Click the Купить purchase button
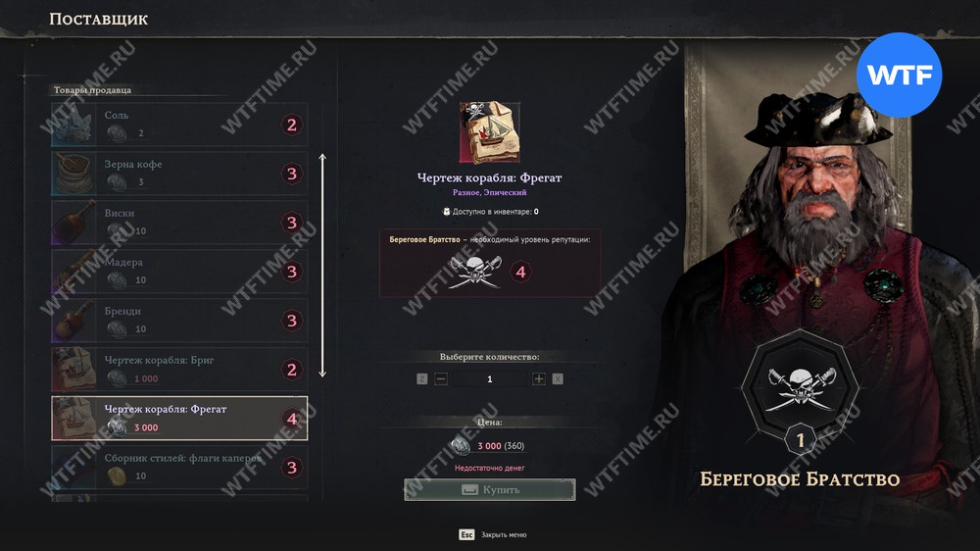Screen dimensions: 980x551 (489, 489)
